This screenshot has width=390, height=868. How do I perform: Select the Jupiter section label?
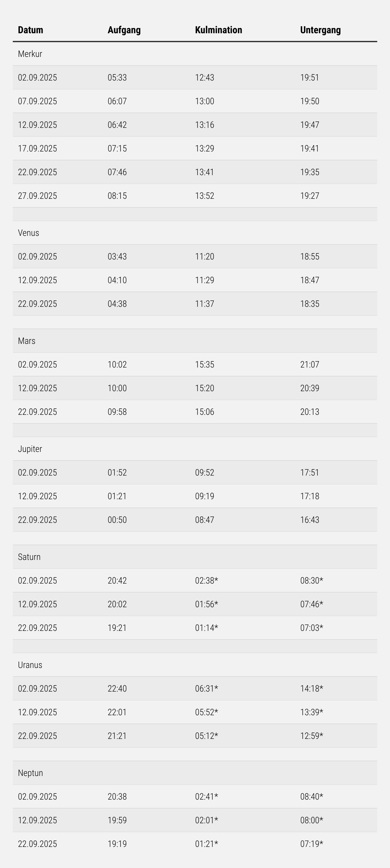point(30,449)
